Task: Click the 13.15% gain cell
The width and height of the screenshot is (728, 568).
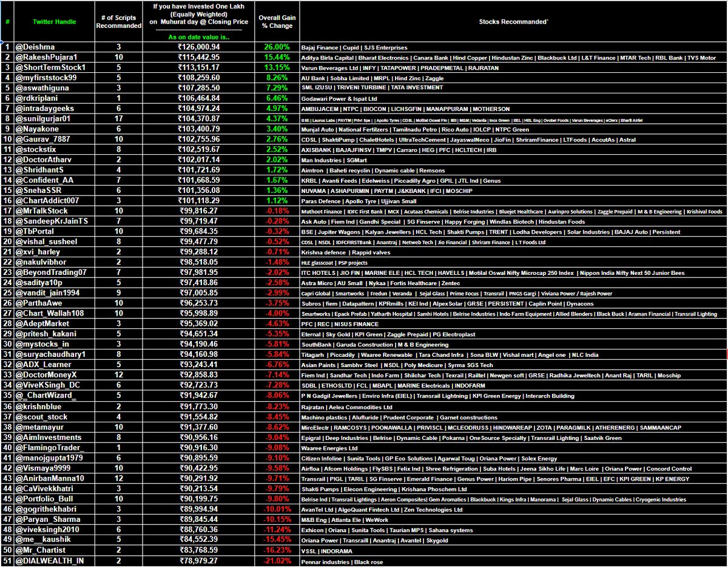Action: (277, 67)
